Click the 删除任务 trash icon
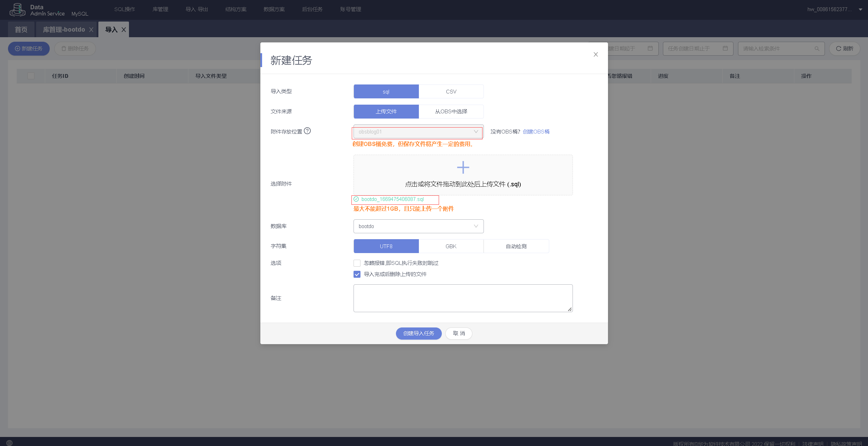This screenshot has height=446, width=868. [64, 48]
